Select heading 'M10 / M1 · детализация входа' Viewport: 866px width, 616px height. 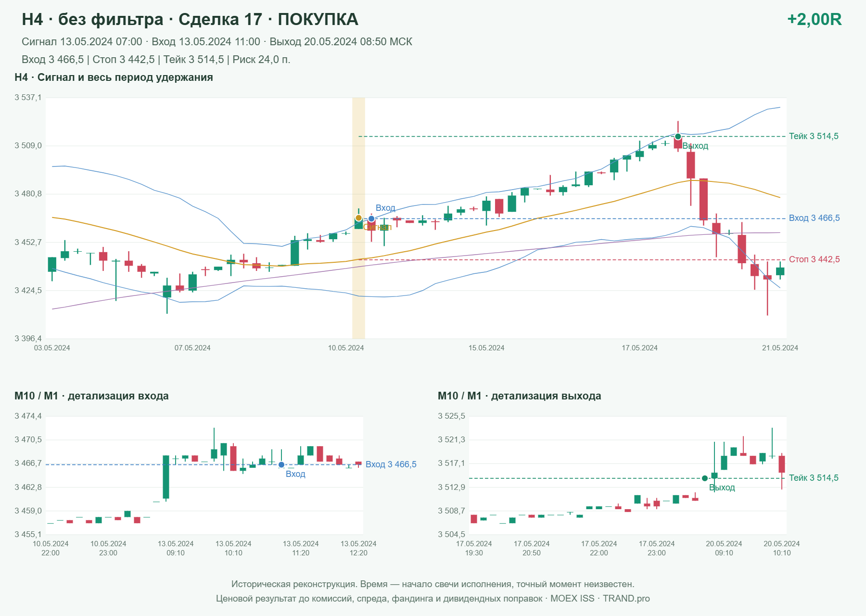[x=91, y=396]
